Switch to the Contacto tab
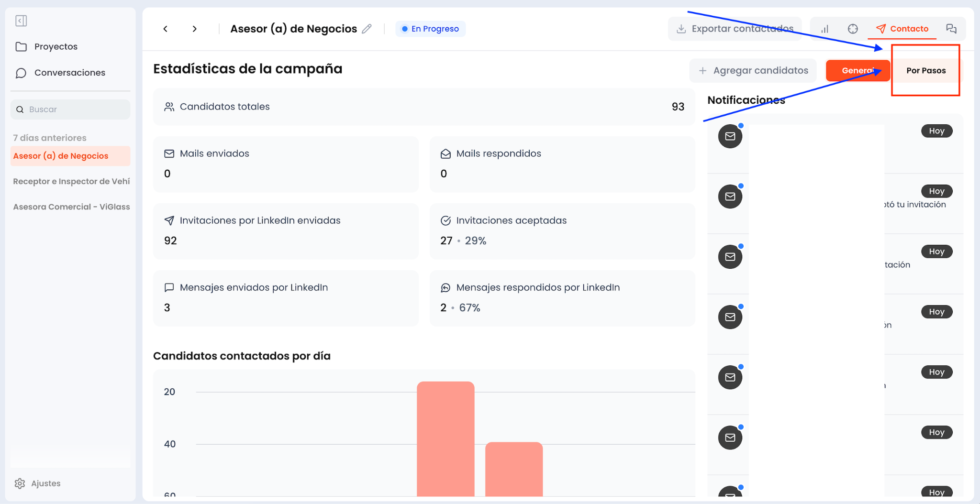This screenshot has width=980, height=504. (x=902, y=29)
